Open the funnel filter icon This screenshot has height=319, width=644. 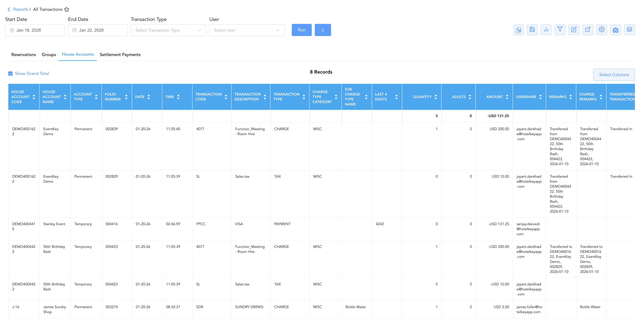coord(560,30)
